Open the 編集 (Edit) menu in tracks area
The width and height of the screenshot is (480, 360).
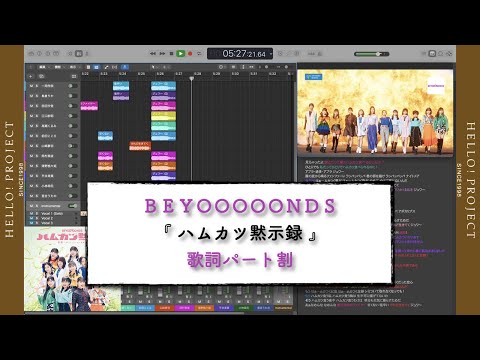[44, 67]
